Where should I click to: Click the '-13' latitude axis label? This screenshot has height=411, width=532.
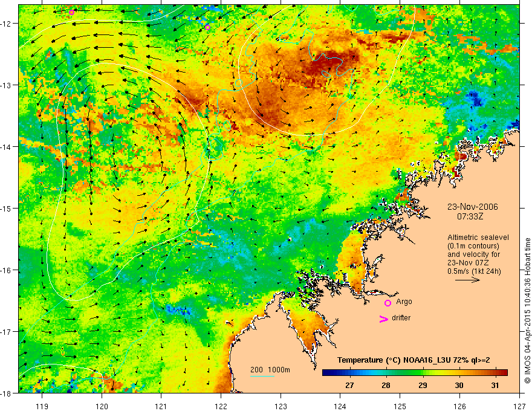(x=7, y=85)
